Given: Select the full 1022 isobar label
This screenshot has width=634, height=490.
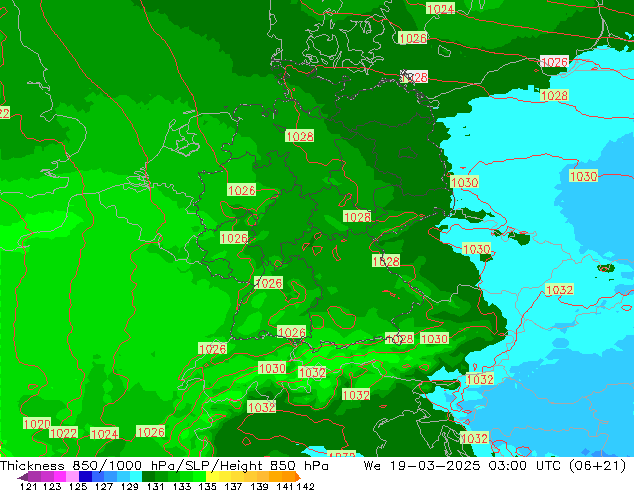Looking at the screenshot, I should (63, 433).
